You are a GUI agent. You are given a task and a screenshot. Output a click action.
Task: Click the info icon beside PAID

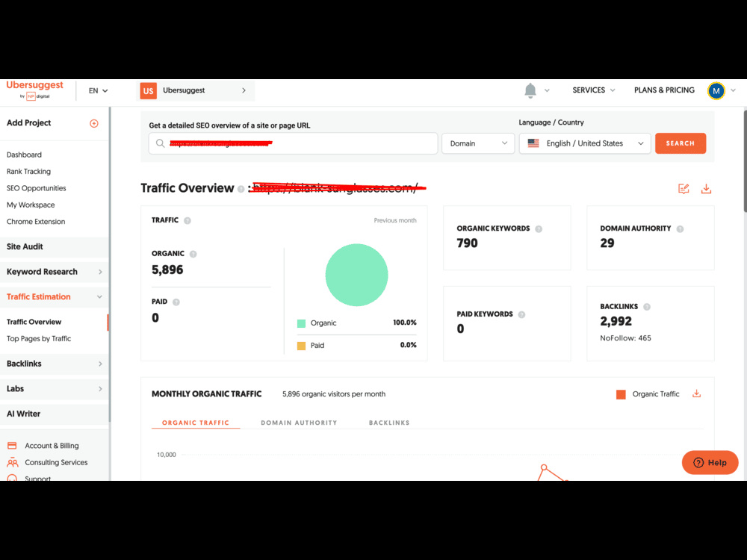click(x=176, y=302)
